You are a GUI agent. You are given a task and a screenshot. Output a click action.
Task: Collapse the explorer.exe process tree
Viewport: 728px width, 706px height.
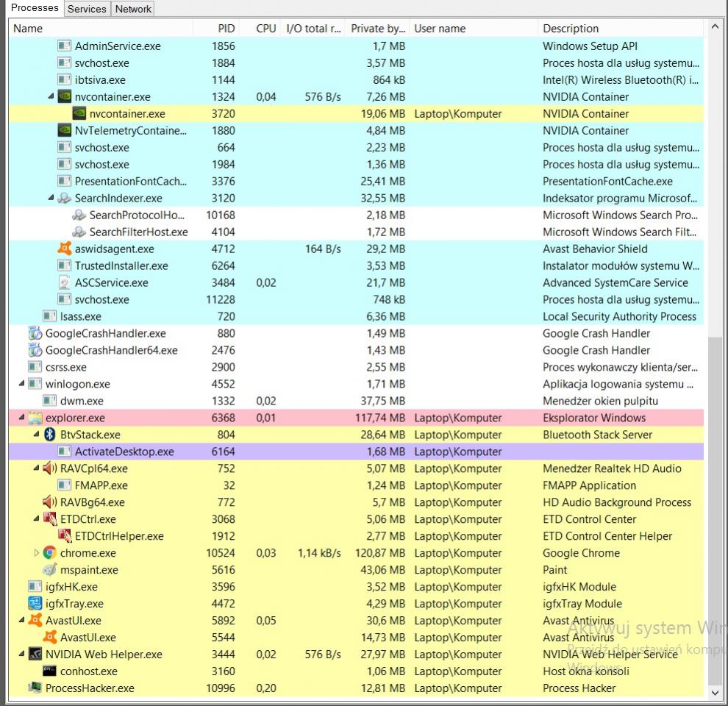21,418
